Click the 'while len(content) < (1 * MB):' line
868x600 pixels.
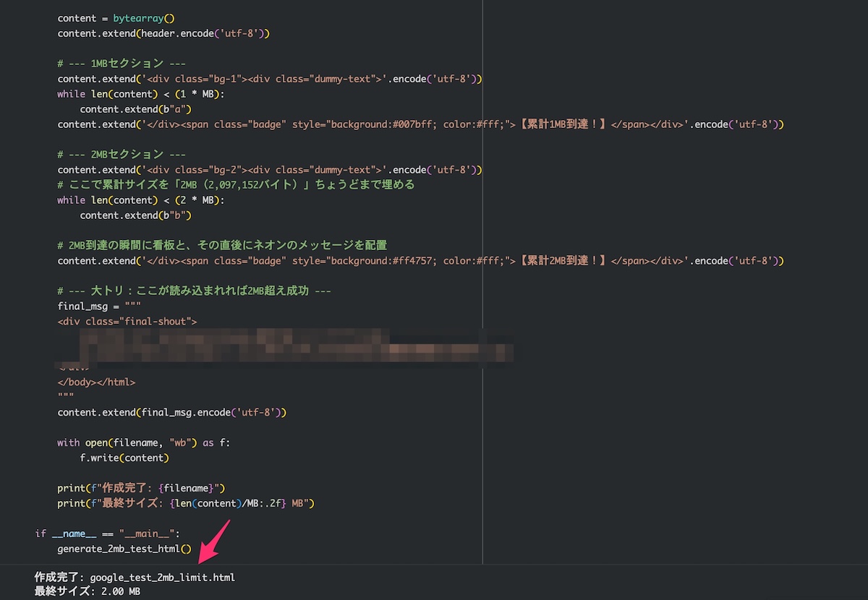click(x=141, y=94)
